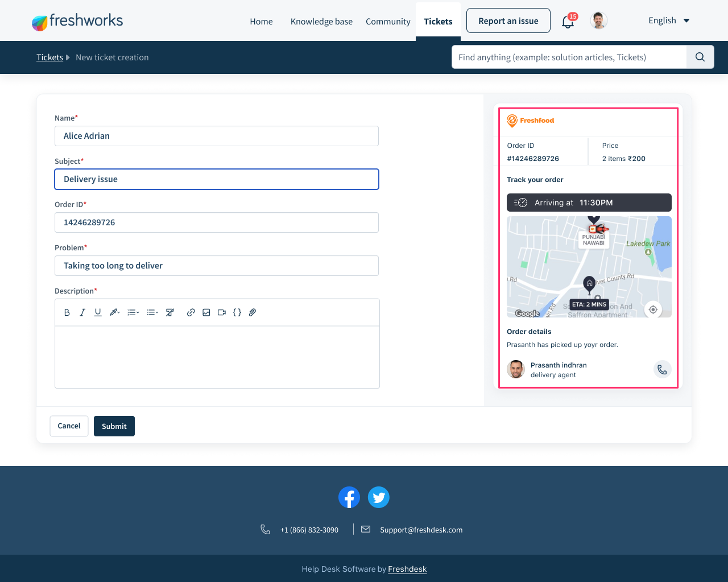This screenshot has width=728, height=582.
Task: Toggle italic formatting in description editor
Action: pyautogui.click(x=82, y=312)
